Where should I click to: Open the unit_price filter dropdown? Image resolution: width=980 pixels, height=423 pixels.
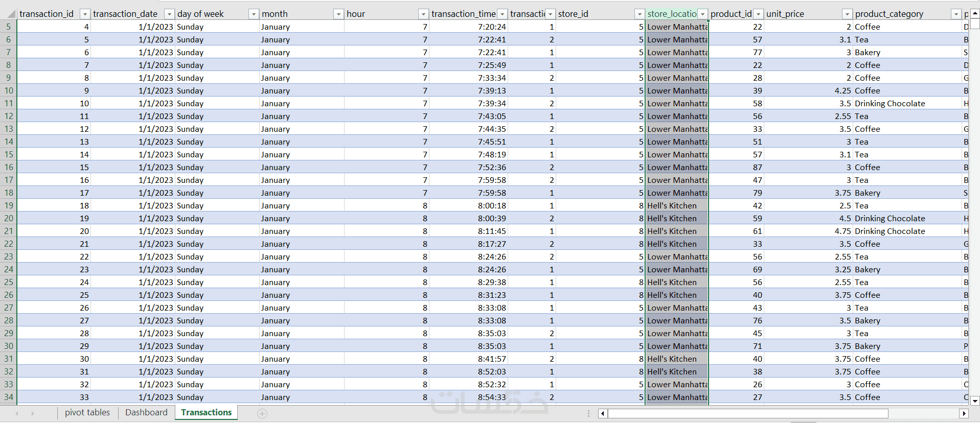tap(847, 14)
